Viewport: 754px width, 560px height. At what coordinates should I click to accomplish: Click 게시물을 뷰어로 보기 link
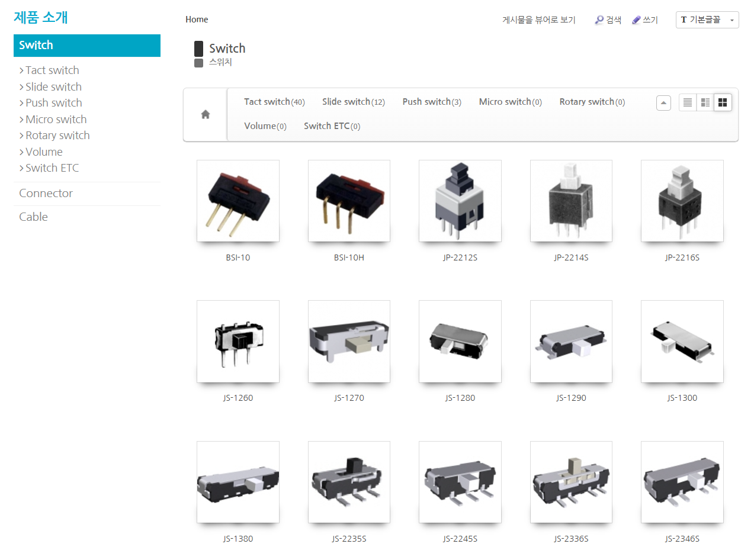(539, 20)
